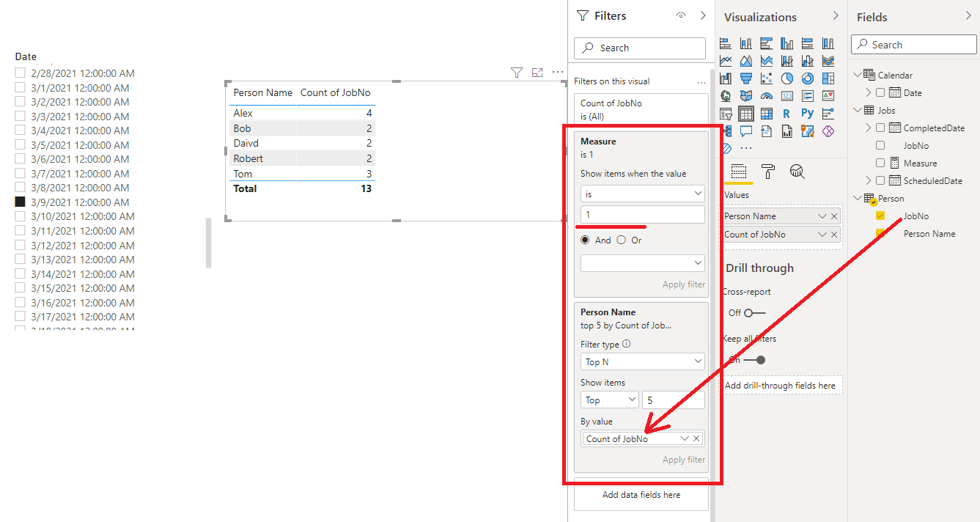
Task: Remove Count of JobNo from Values well
Action: (x=834, y=235)
